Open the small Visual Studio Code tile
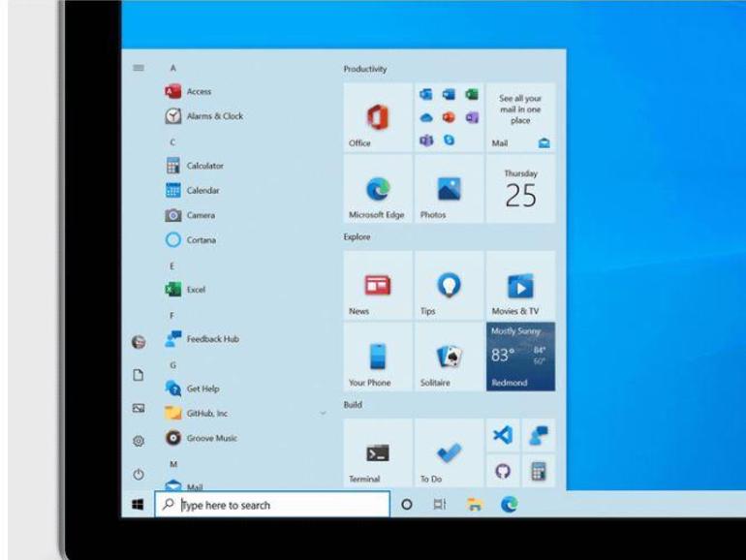746x560 pixels. coord(503,435)
